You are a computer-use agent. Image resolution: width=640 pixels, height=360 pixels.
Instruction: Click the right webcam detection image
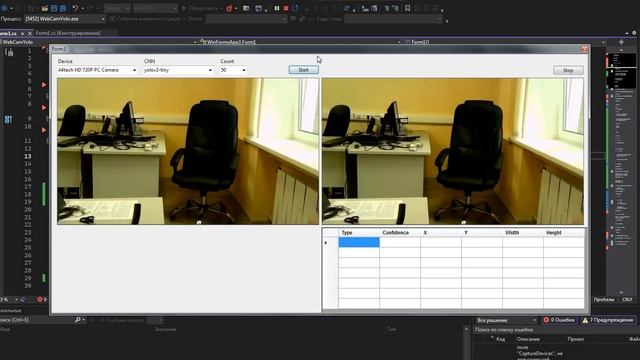pos(453,151)
